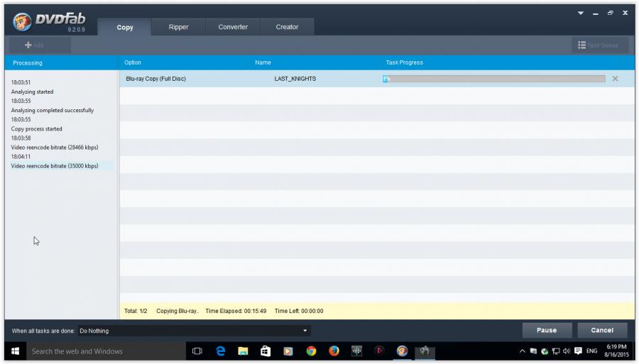Open the clock showing 6:19 PM
Screen dimensions: 639x364
[616, 351]
